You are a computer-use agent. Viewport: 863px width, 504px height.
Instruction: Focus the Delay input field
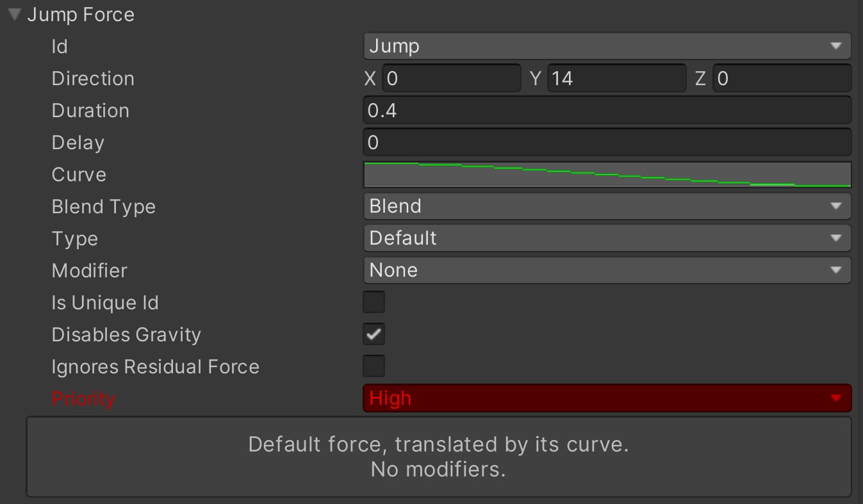[606, 142]
